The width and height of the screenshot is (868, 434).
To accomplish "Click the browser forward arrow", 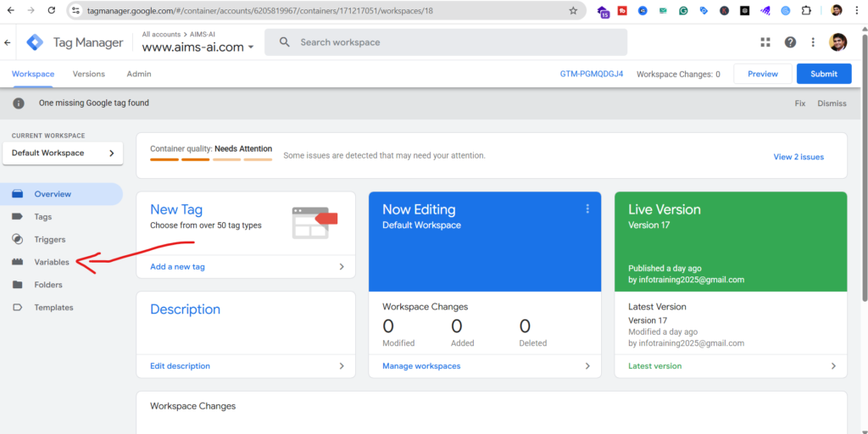I will [31, 10].
